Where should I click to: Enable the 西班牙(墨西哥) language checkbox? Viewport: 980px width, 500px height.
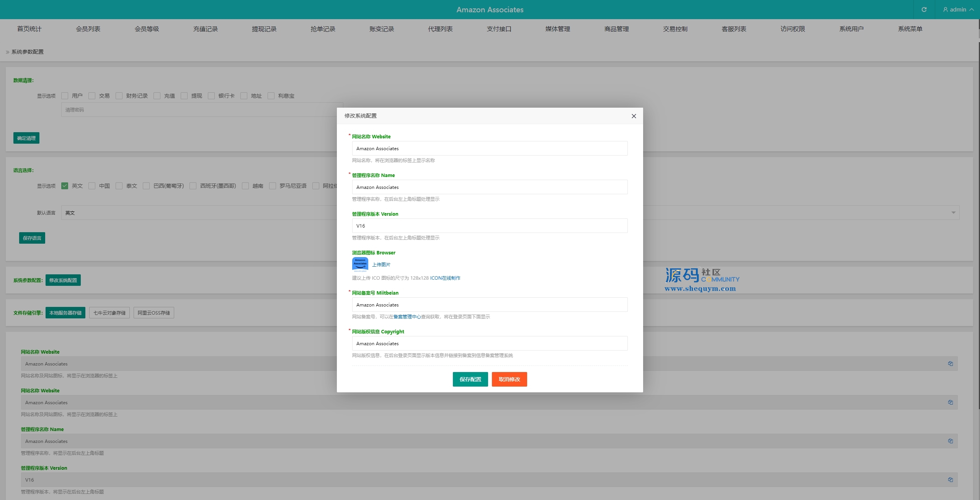click(x=193, y=186)
